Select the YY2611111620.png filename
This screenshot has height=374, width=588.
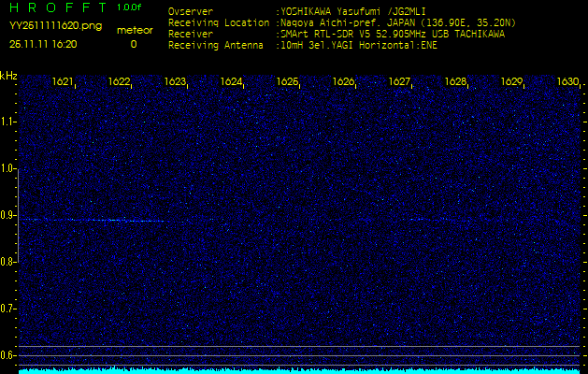[x=55, y=26]
